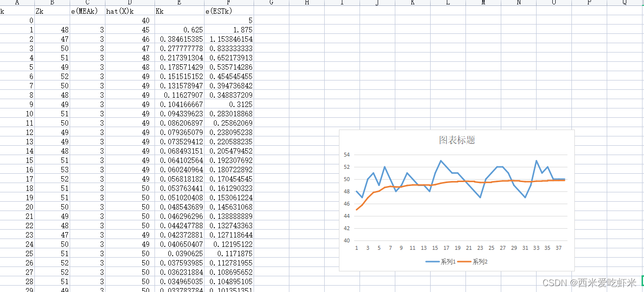Select cell containing 0.131578947
The height and width of the screenshot is (292, 644).
[x=180, y=85]
